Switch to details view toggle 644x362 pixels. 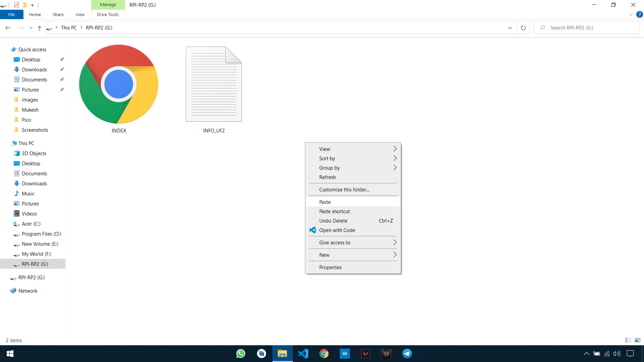click(x=628, y=340)
